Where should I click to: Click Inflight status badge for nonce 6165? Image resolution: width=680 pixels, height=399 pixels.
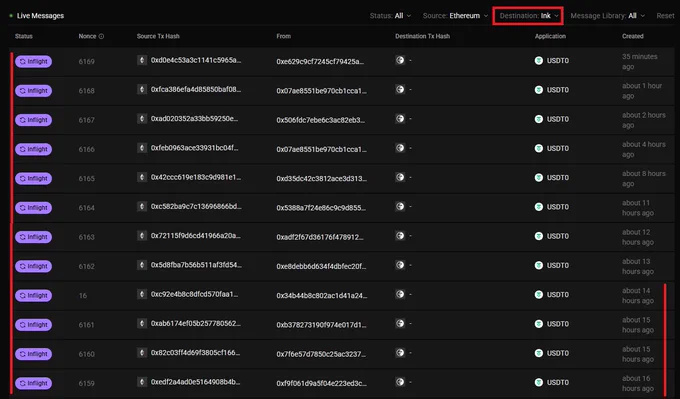click(33, 178)
